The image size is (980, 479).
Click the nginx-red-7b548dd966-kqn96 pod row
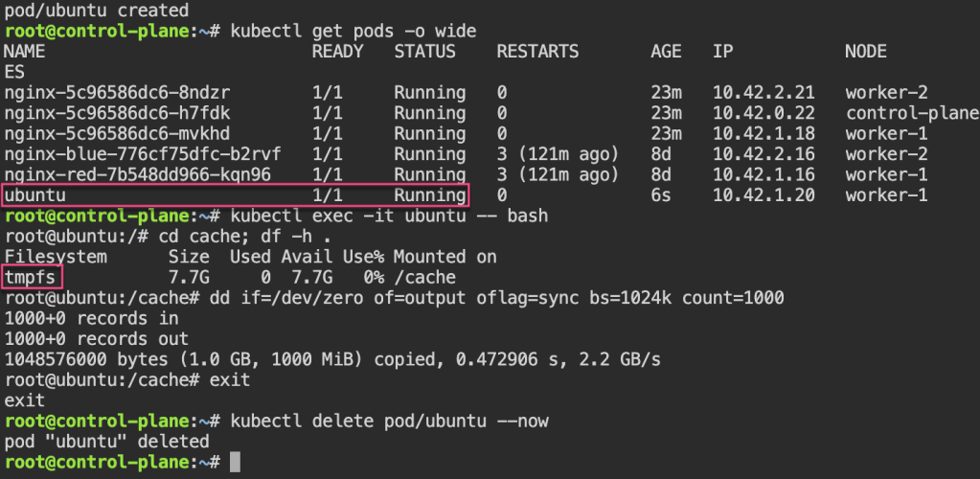(138, 175)
